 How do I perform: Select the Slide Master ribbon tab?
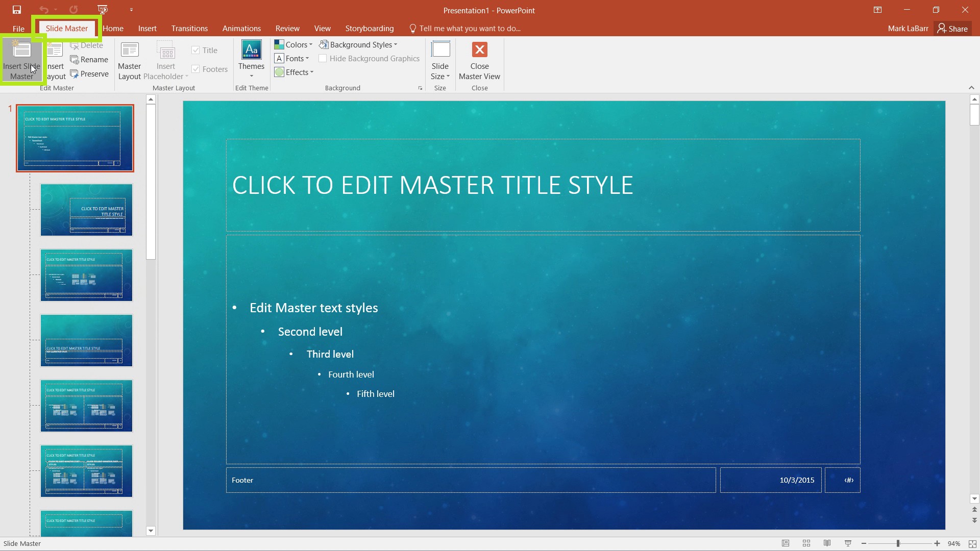67,28
